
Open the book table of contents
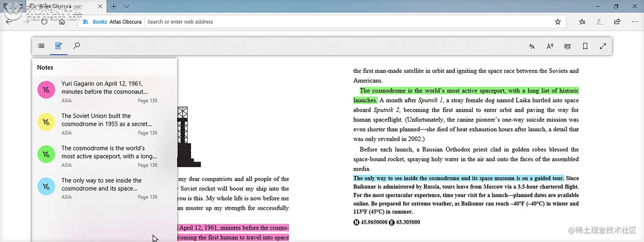coord(41,46)
